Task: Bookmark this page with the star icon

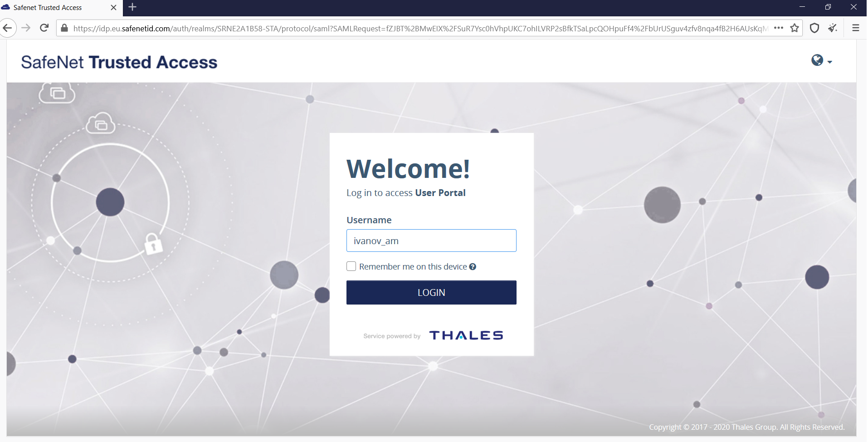Action: (795, 28)
